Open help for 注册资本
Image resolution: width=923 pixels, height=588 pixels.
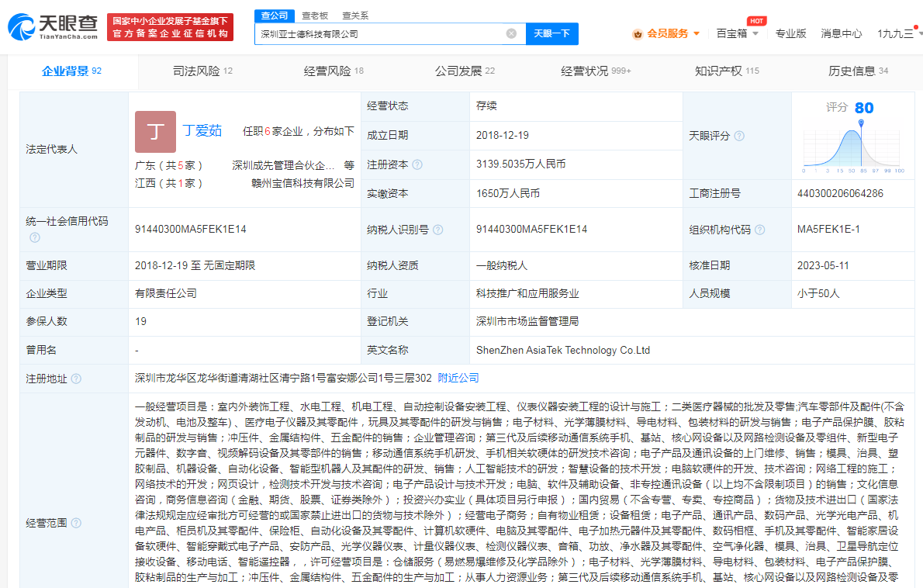click(x=417, y=164)
